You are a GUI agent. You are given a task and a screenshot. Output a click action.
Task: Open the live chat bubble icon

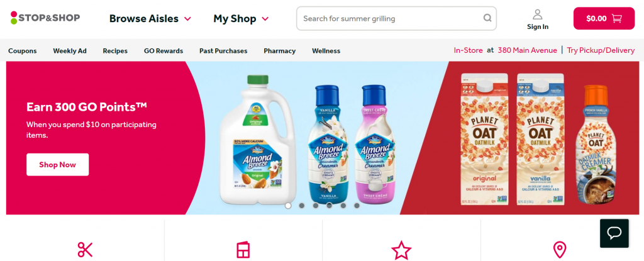click(x=614, y=233)
